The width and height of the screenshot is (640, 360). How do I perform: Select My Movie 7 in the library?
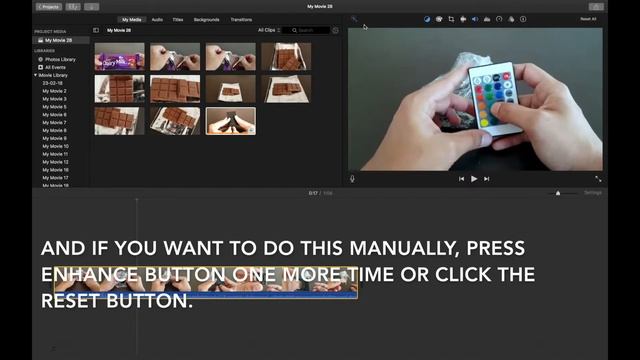pos(54,122)
